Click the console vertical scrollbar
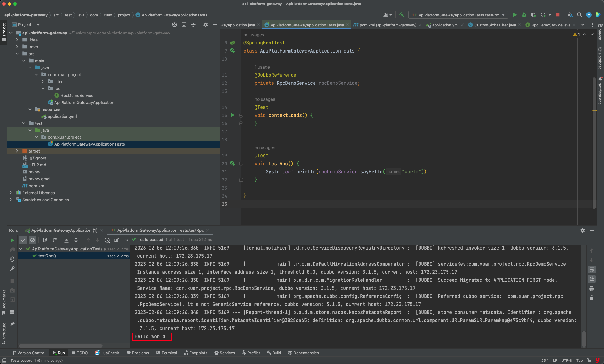This screenshot has height=364, width=604. 584,339
